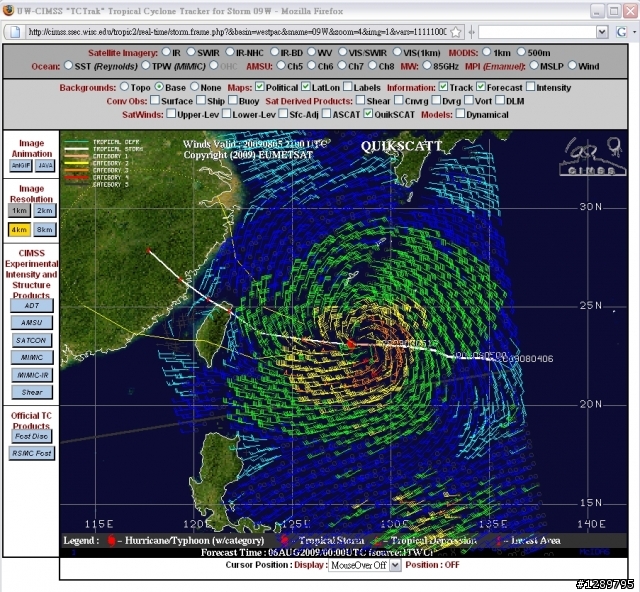
Task: Toggle the Track information checkbox
Action: [443, 87]
